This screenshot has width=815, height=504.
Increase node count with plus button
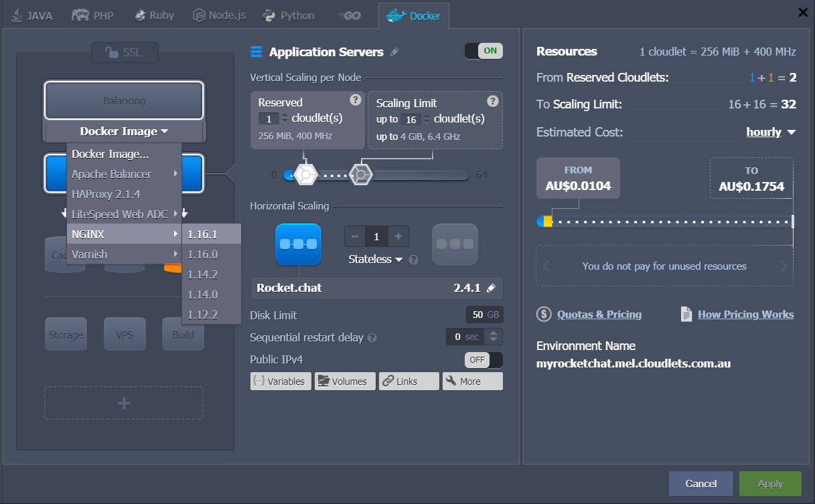click(x=398, y=236)
